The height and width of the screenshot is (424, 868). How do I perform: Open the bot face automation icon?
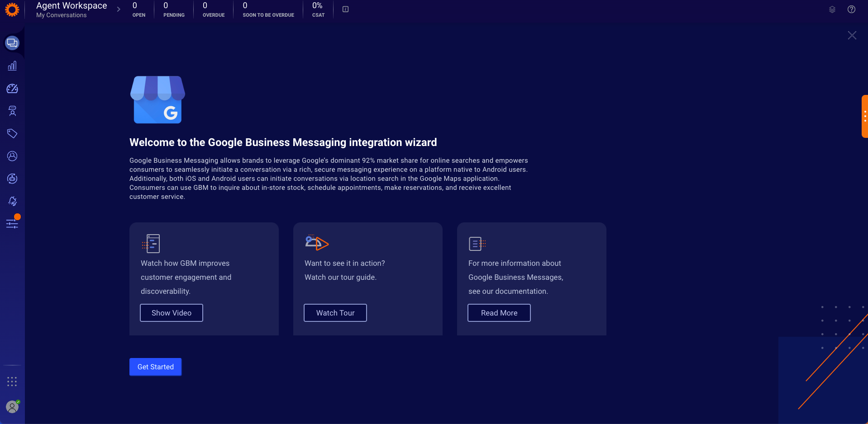pyautogui.click(x=12, y=179)
